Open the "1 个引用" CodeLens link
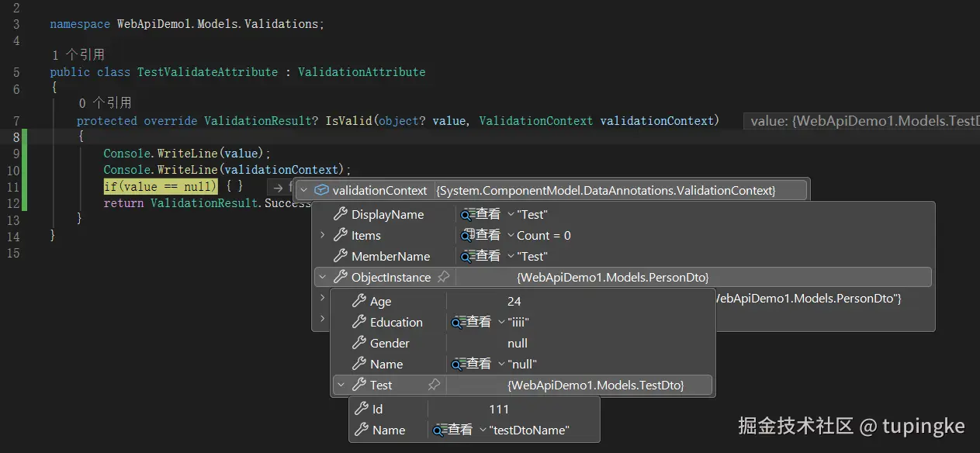 pos(78,55)
